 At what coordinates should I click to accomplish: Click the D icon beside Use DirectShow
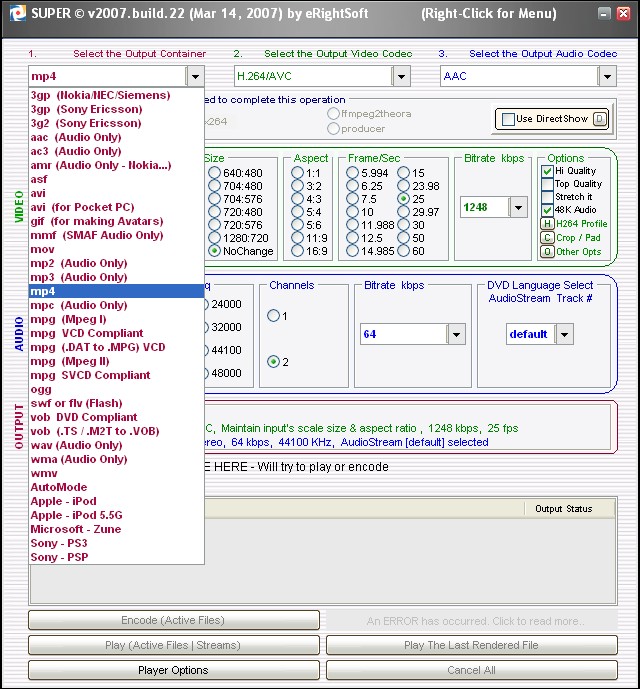tap(600, 119)
